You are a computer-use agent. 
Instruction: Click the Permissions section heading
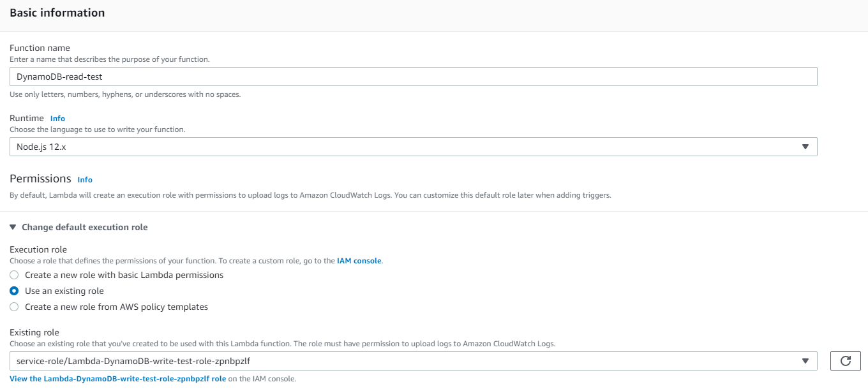click(x=40, y=179)
